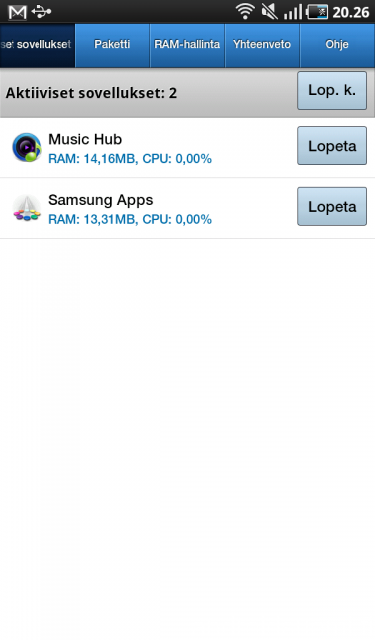Tap the Samsung Apps icon

click(27, 208)
